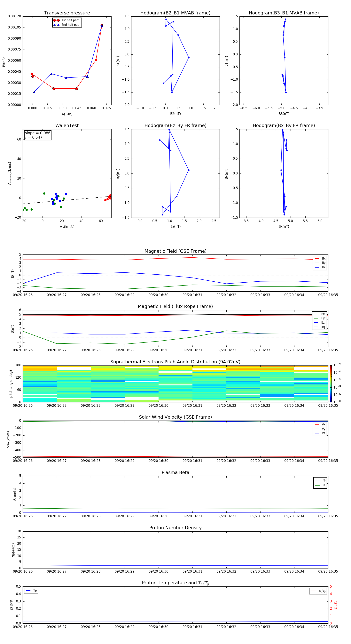Click the "Hodogram(Bx_By FR frame)" title

(284, 125)
